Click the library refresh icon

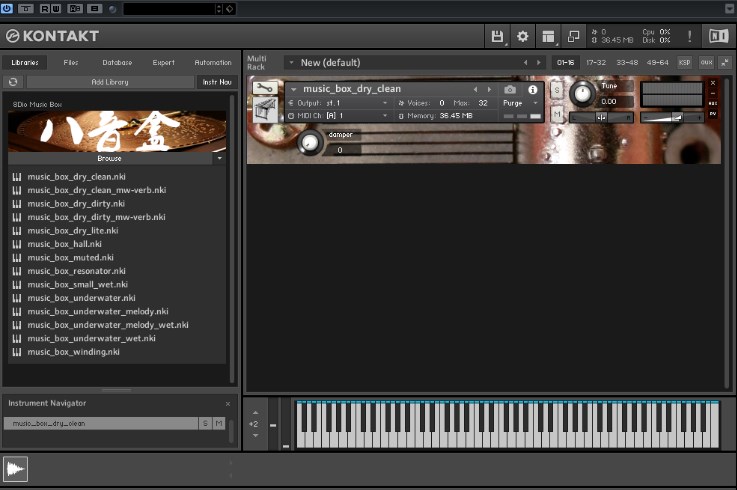pyautogui.click(x=13, y=82)
